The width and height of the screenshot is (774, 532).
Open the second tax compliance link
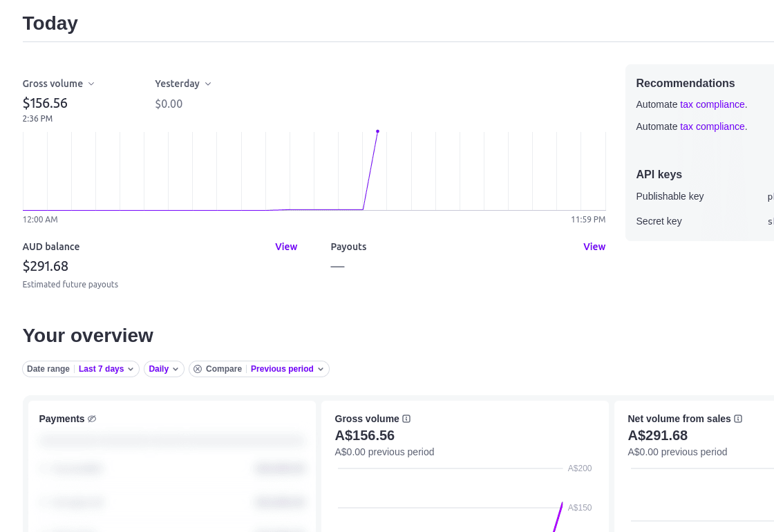pos(712,126)
